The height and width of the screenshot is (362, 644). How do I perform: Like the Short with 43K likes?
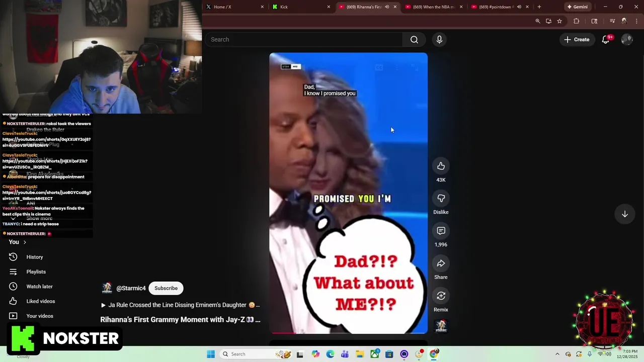441,166
